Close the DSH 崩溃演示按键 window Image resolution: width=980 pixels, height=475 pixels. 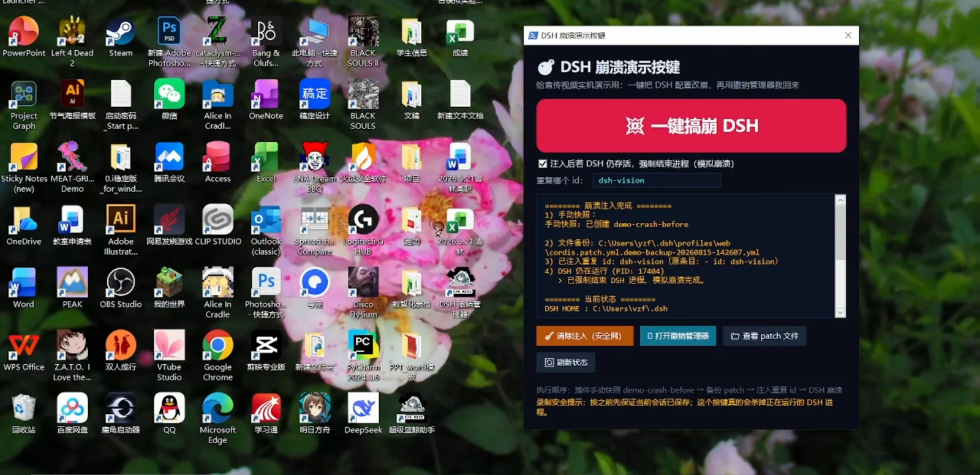point(848,36)
